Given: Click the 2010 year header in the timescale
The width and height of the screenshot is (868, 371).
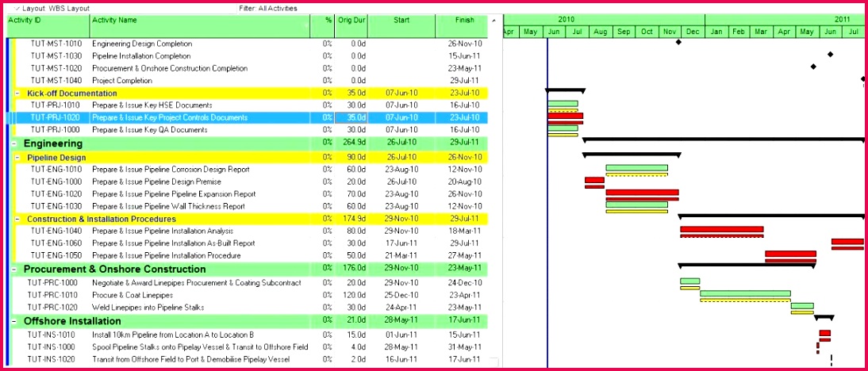Looking at the screenshot, I should (x=604, y=19).
